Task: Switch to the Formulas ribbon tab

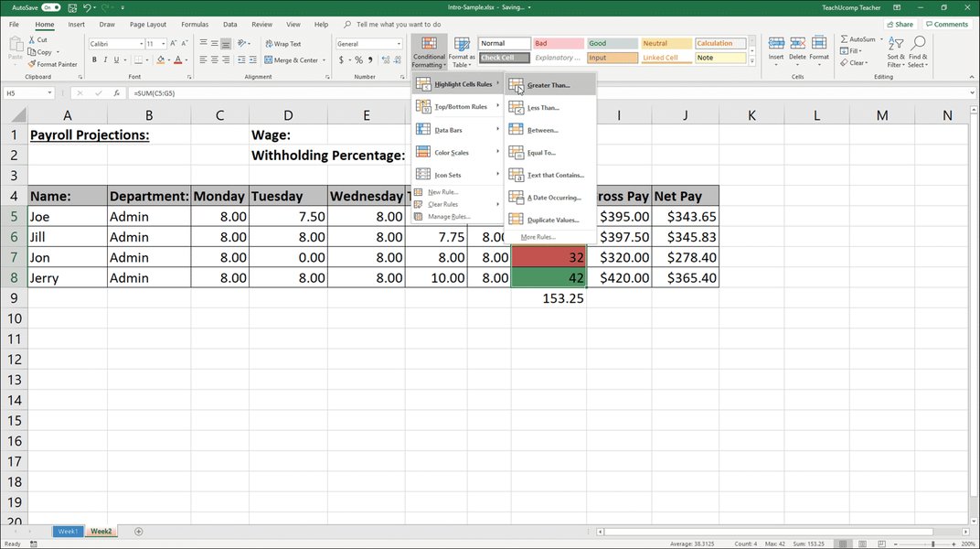Action: [195, 24]
